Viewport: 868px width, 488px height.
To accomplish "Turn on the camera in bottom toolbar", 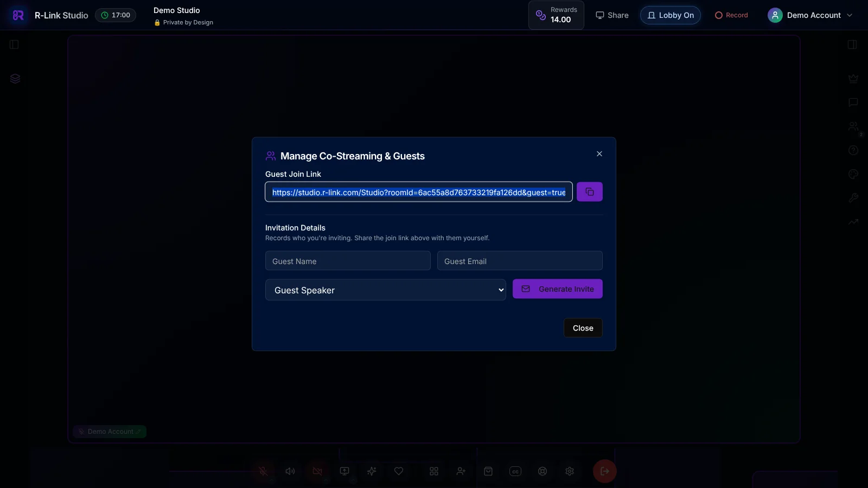I will [317, 471].
